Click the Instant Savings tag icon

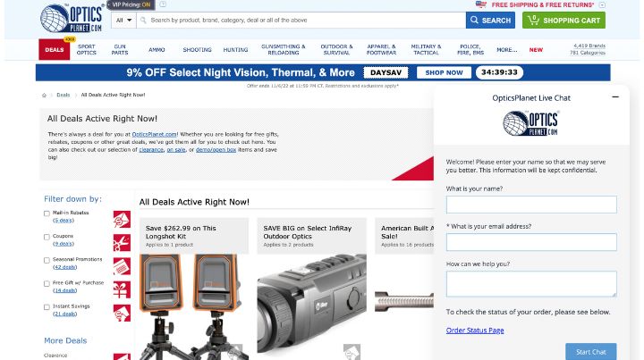(122, 313)
